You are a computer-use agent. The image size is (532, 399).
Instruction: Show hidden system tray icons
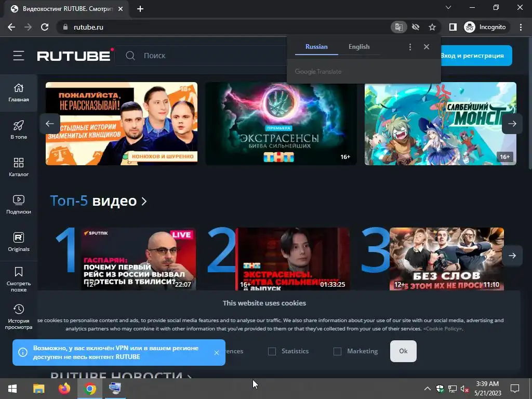[x=428, y=389]
